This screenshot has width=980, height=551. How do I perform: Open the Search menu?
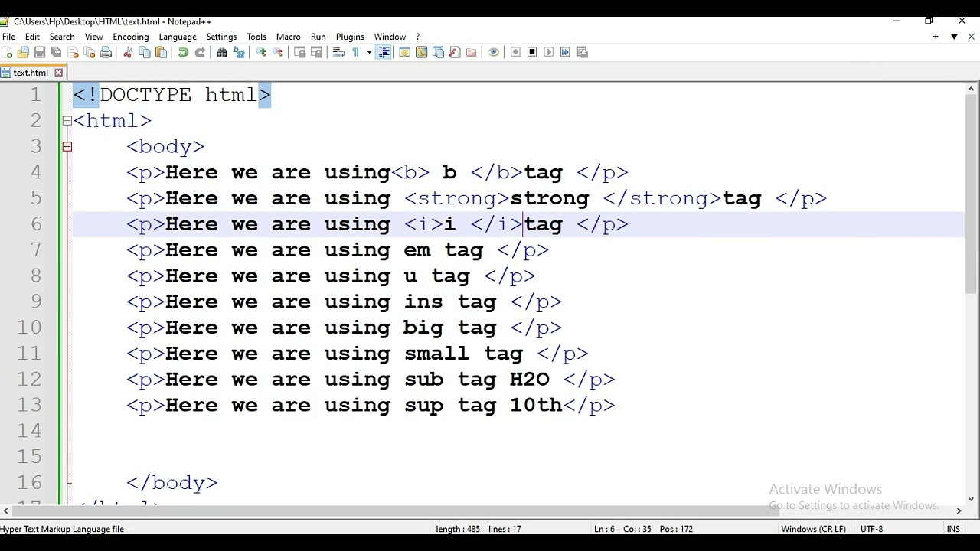pos(62,37)
